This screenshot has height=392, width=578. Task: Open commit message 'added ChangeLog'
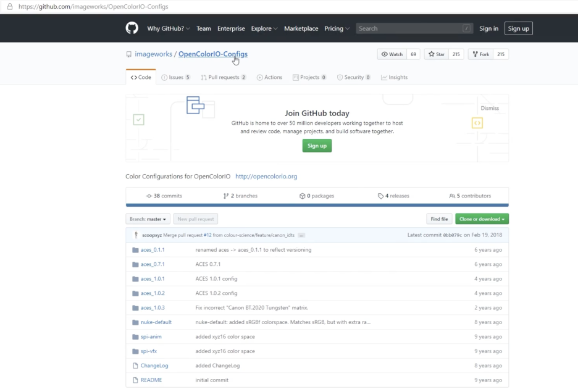coord(217,365)
